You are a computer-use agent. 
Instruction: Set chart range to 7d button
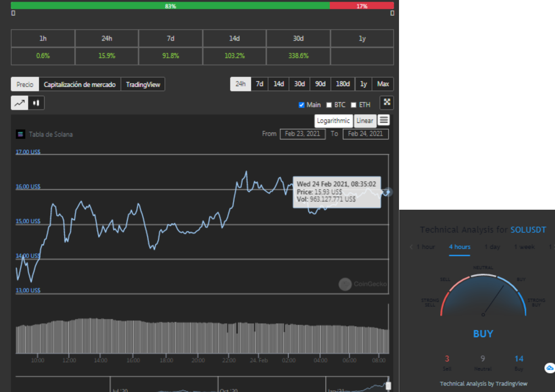click(x=259, y=84)
